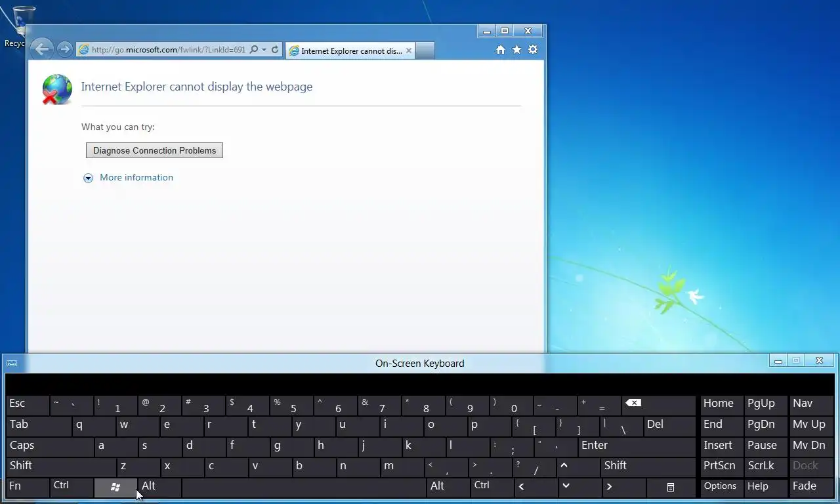The height and width of the screenshot is (504, 840).
Task: Toggle the ScrLk key
Action: (765, 467)
